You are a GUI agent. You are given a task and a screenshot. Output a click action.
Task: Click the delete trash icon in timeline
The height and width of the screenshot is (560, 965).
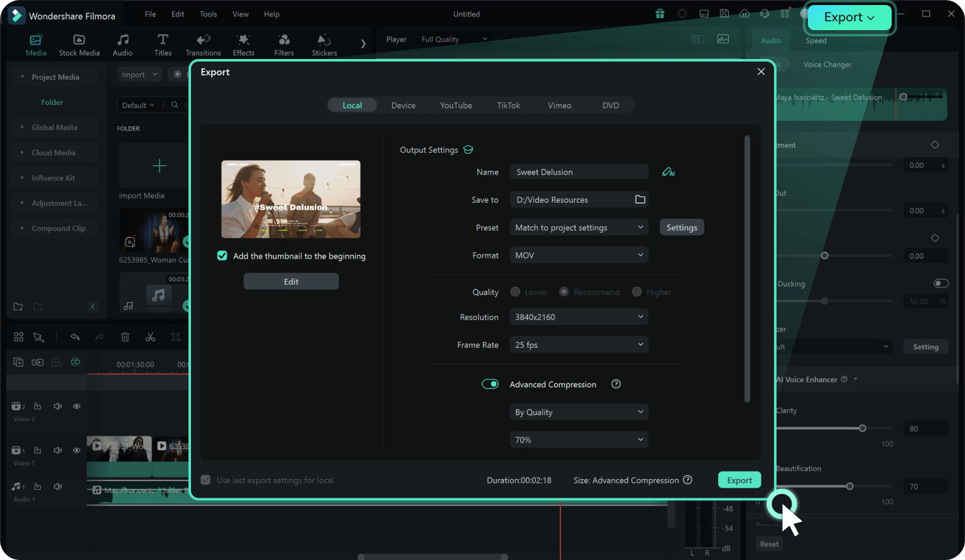pyautogui.click(x=125, y=337)
